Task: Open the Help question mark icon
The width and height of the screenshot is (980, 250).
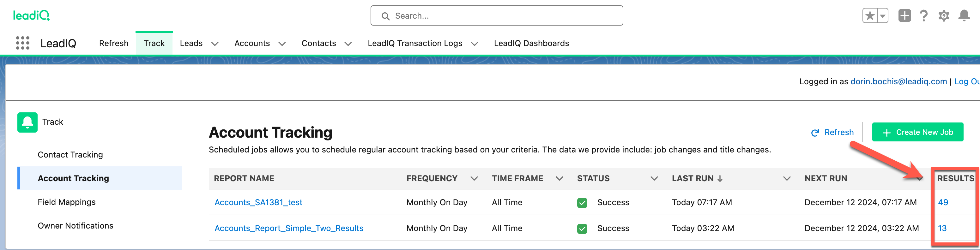Action: pyautogui.click(x=923, y=15)
